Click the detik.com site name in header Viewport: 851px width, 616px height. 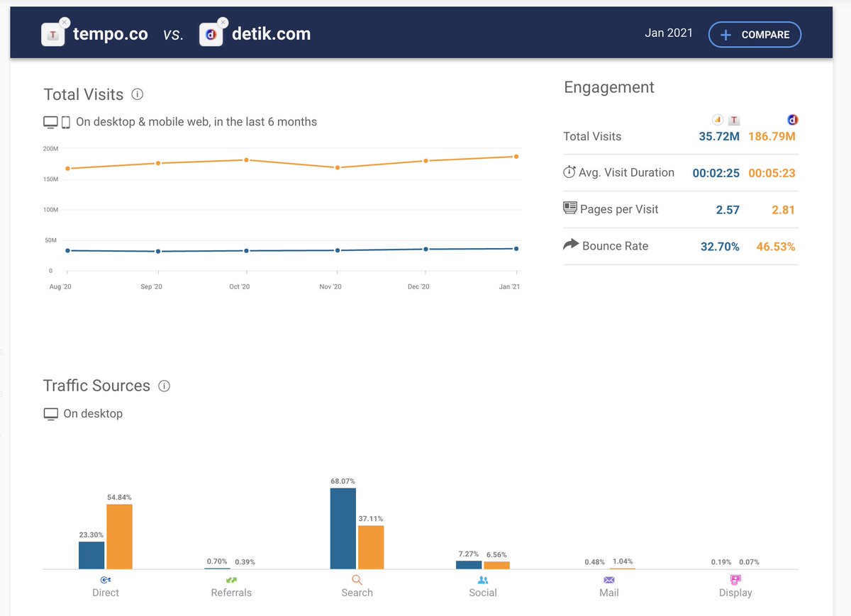tap(271, 34)
